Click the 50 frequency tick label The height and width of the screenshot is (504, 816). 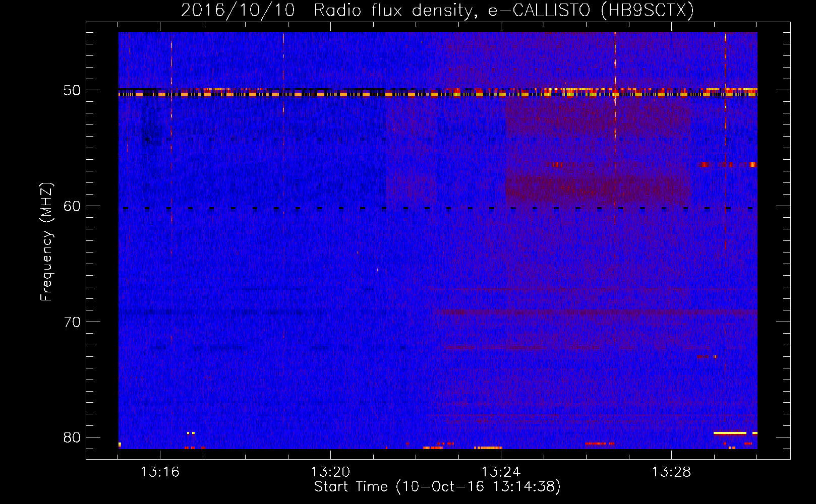pyautogui.click(x=72, y=90)
